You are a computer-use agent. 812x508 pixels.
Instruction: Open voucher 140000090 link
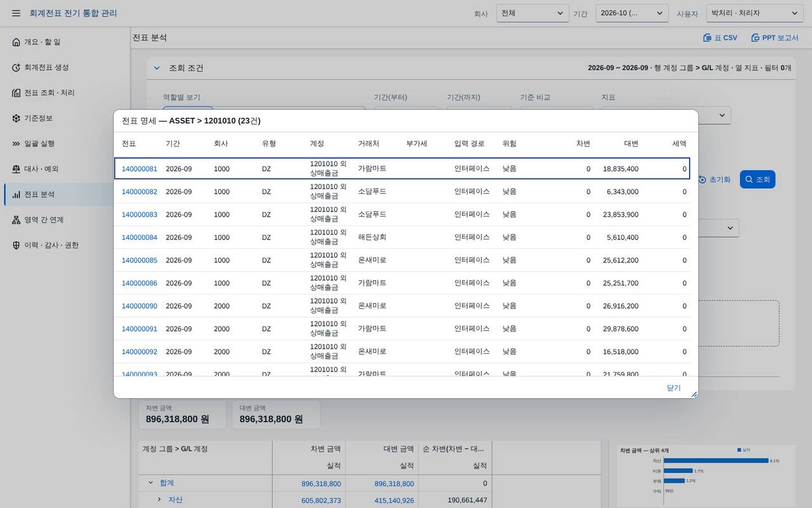click(140, 306)
